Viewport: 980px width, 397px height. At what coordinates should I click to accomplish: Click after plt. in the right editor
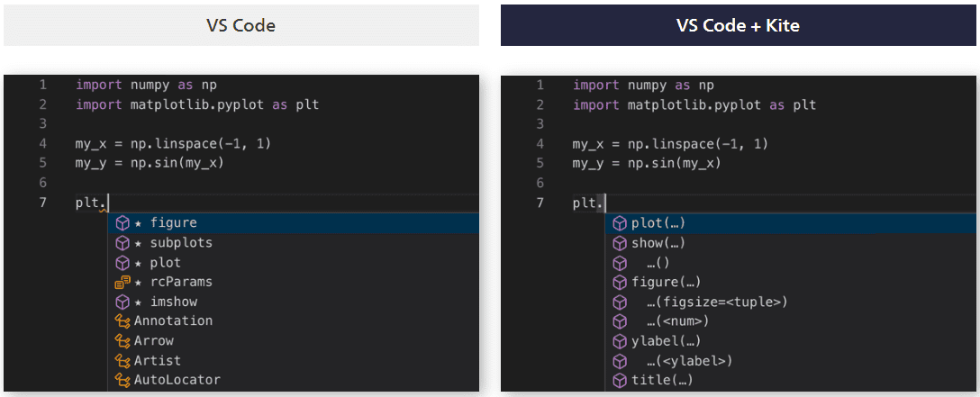click(x=606, y=203)
